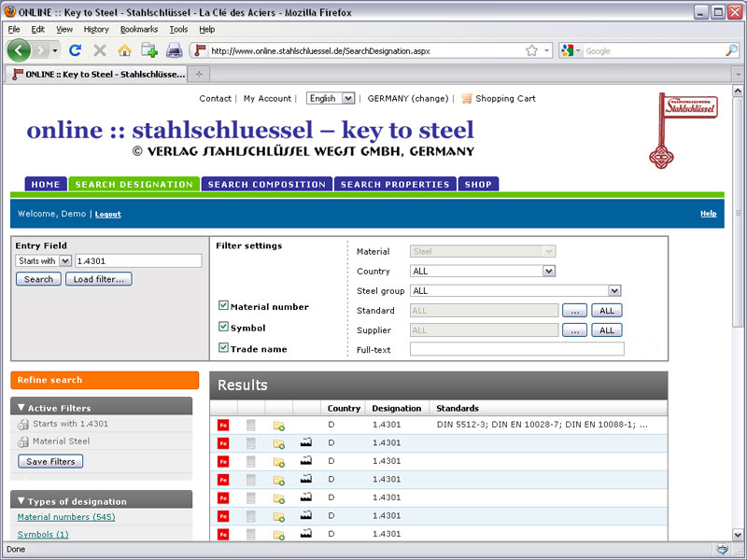Click the ALL button next to Standard

[606, 311]
